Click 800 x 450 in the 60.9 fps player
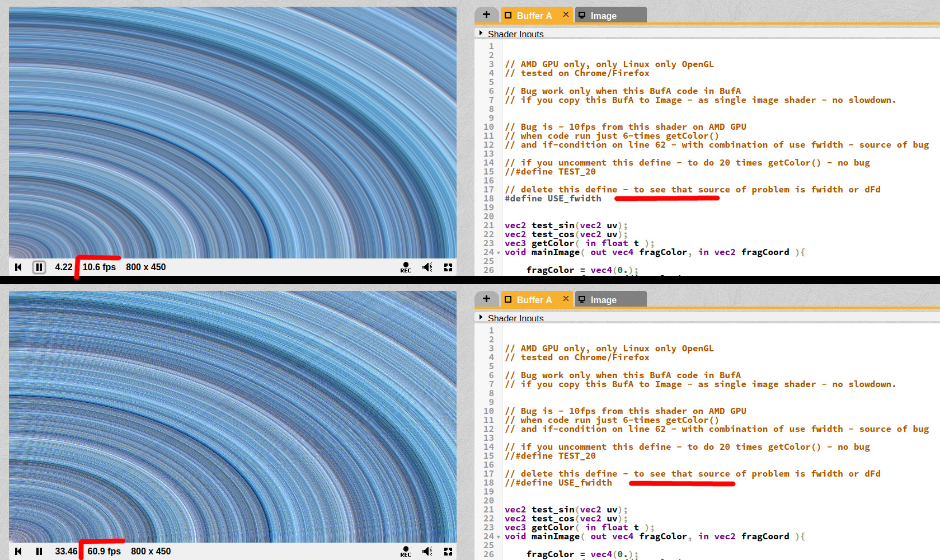Screen dimensions: 940x560 click(151, 551)
